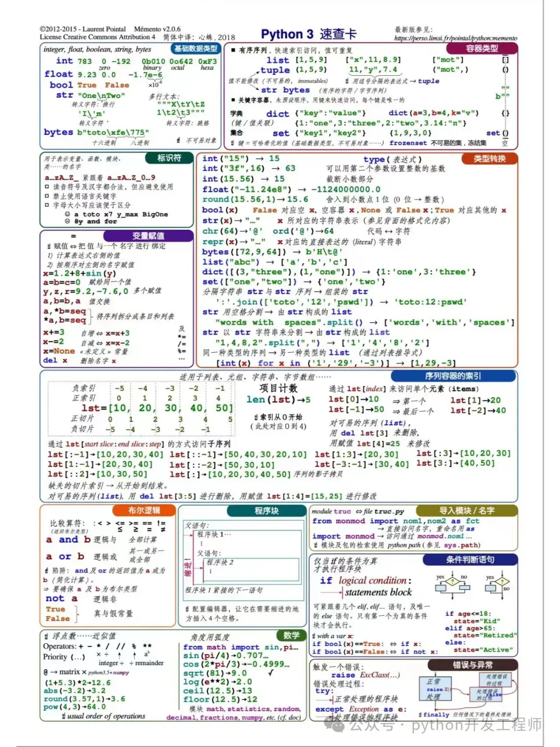Click the bytes b"toto\xfe\775" example
The height and width of the screenshot is (747, 560).
point(96,132)
